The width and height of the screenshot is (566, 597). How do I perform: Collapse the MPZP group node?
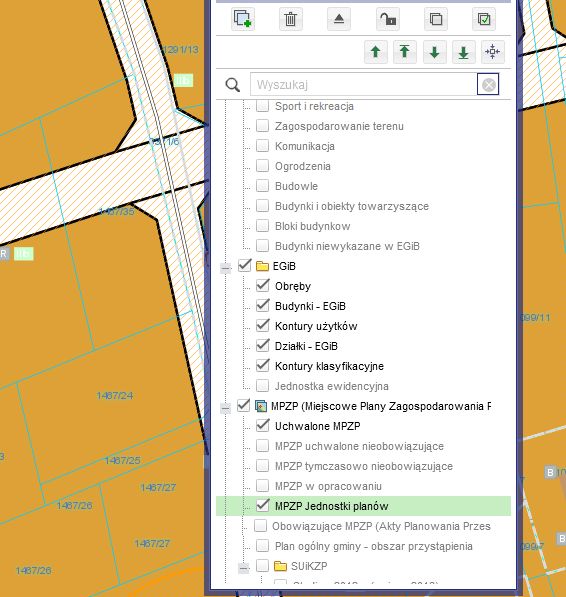(225, 408)
